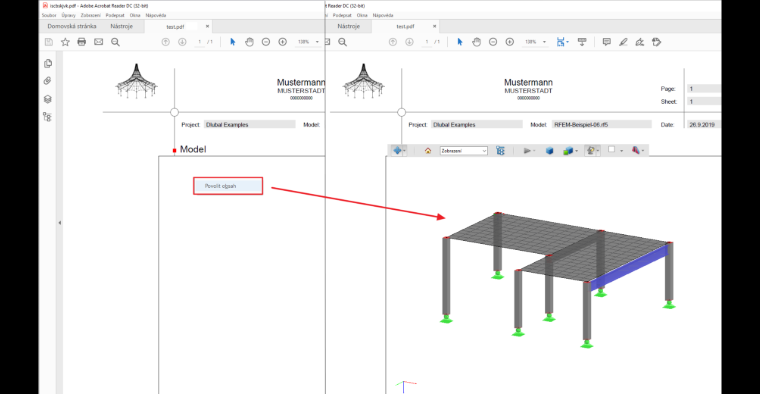760x394 pixels.
Task: Open zoom level dropdown in left window
Action: (x=317, y=42)
